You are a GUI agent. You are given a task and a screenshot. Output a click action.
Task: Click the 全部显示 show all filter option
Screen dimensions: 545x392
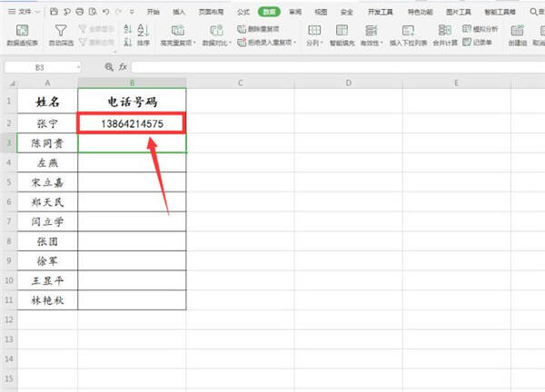tap(96, 29)
